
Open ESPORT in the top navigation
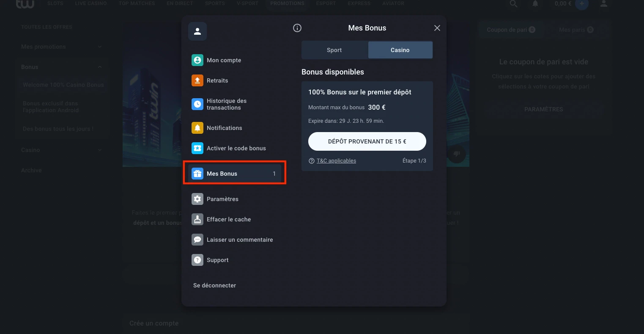point(326,3)
